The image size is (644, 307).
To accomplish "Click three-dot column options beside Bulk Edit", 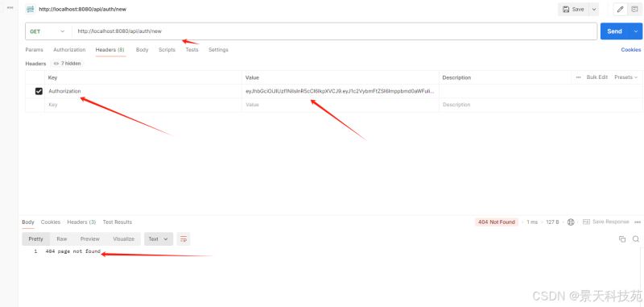I will coord(578,77).
